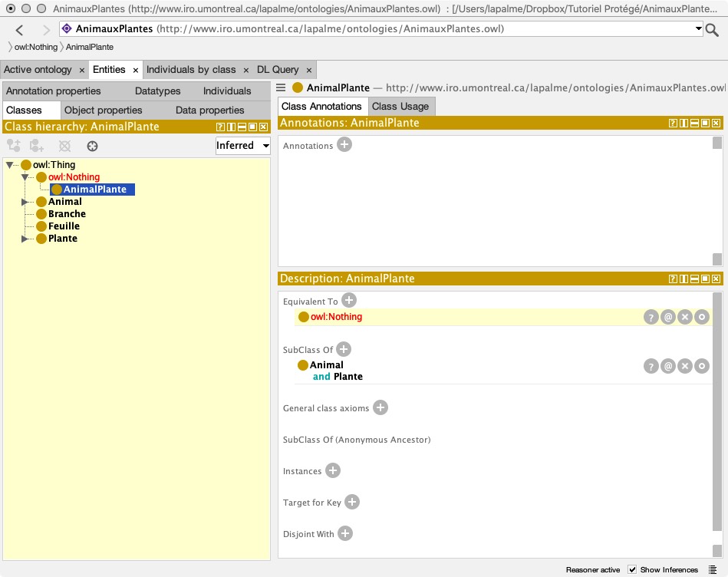
Task: Open the Object properties tab
Action: 104,110
